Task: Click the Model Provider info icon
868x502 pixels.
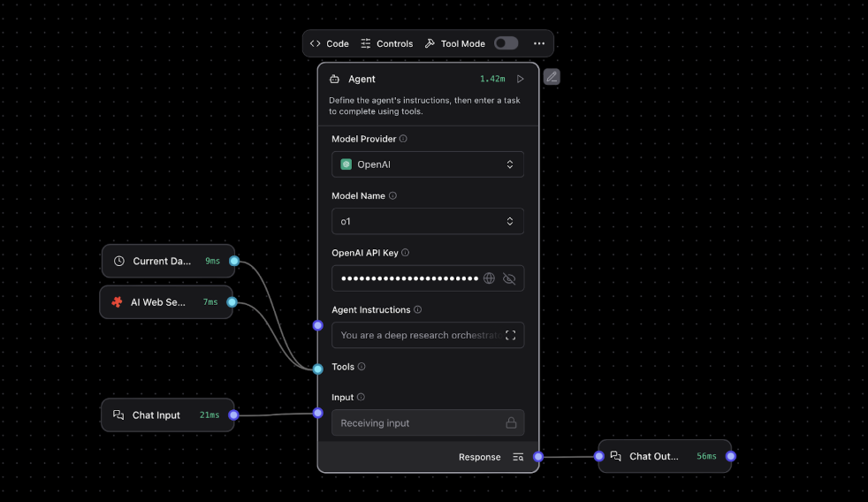Action: 403,139
